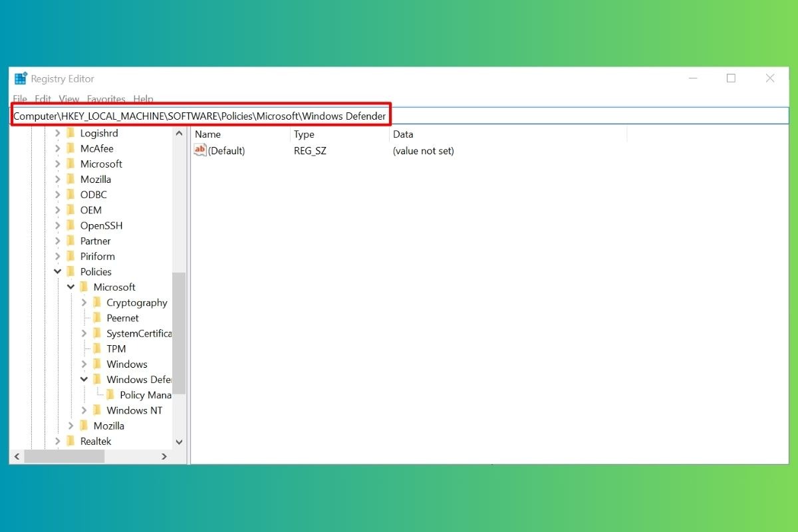Click the tree horizontal scroll-left arrow
Viewport: 798px width, 532px height.
(17, 457)
